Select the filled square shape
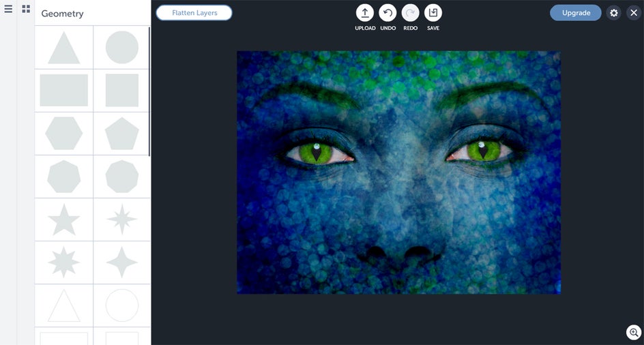 (122, 91)
